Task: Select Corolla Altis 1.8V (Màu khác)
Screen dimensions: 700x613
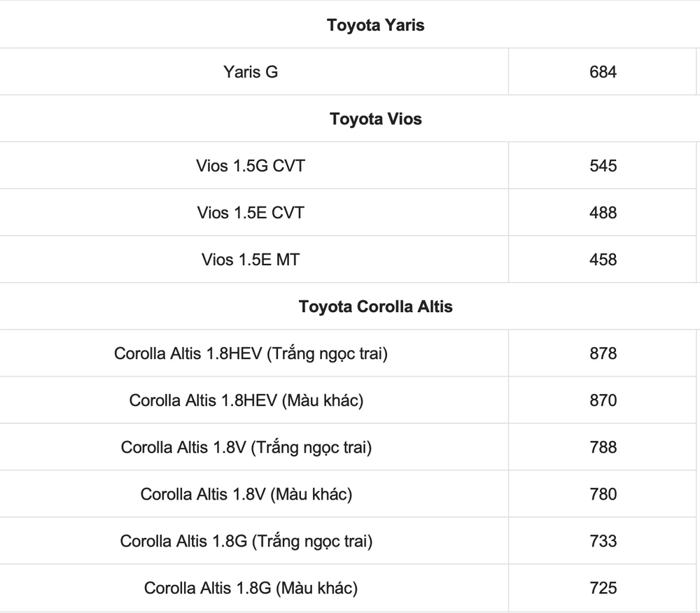Action: [x=246, y=494]
